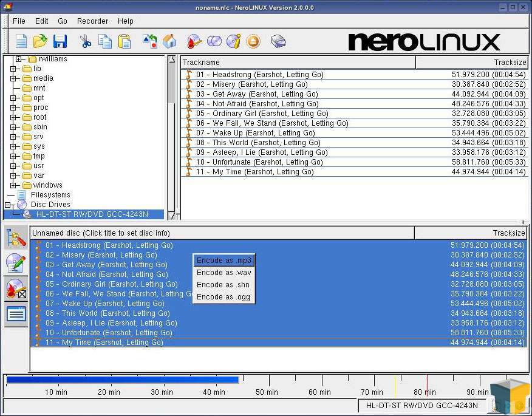The width and height of the screenshot is (532, 416).
Task: Click the Disc info icon
Action: (233, 41)
